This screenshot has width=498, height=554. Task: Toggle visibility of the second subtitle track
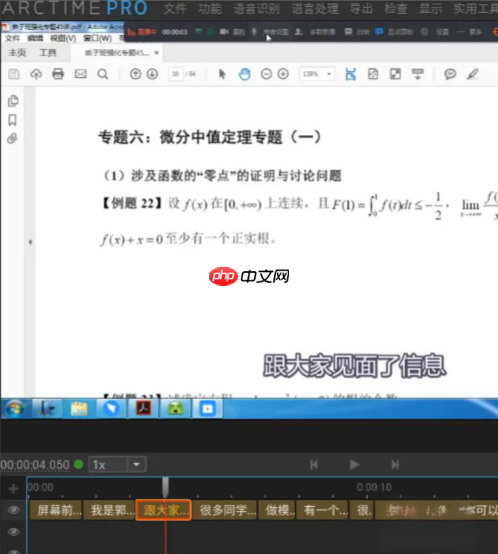(13, 532)
